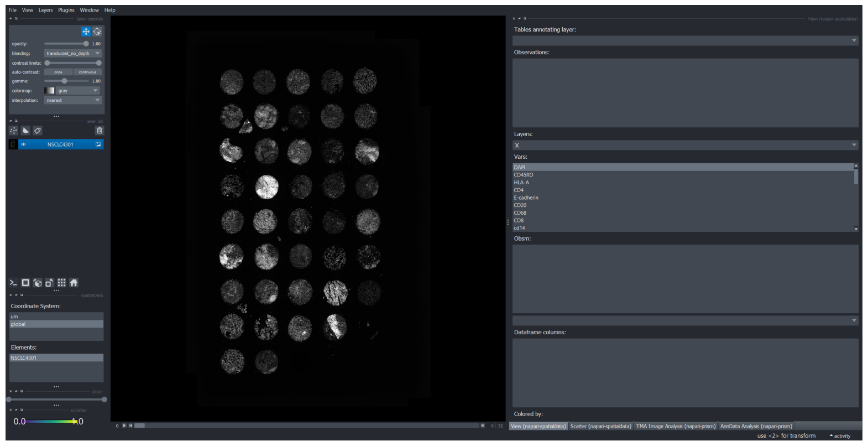Select the View (napari-spatialdata) tab
The height and width of the screenshot is (446, 868).
[x=538, y=426]
